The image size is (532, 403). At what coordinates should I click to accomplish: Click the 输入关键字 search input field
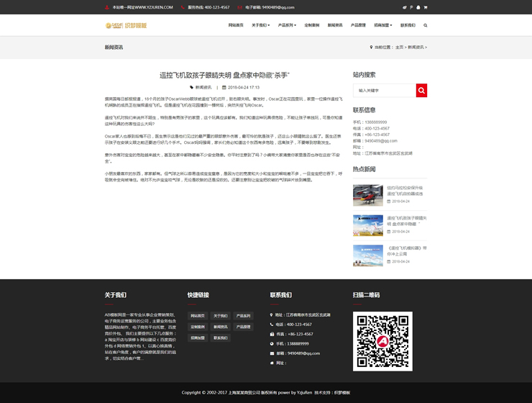click(x=384, y=90)
